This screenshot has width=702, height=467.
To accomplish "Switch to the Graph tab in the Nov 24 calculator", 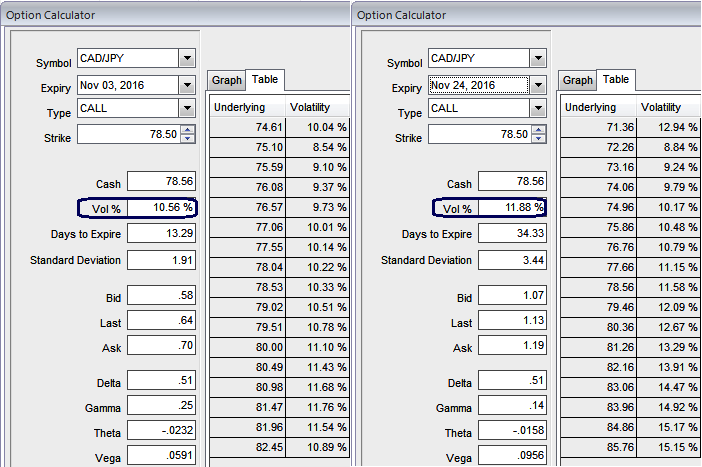I will pos(577,80).
